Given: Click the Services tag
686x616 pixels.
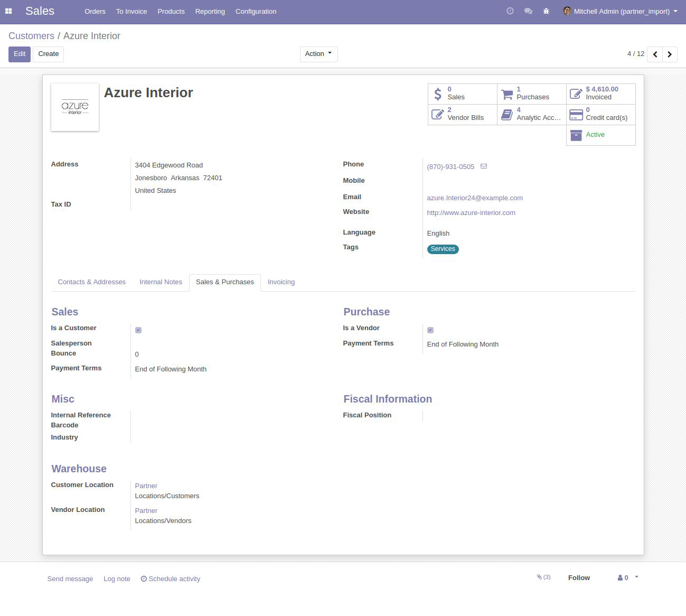Looking at the screenshot, I should (x=443, y=249).
